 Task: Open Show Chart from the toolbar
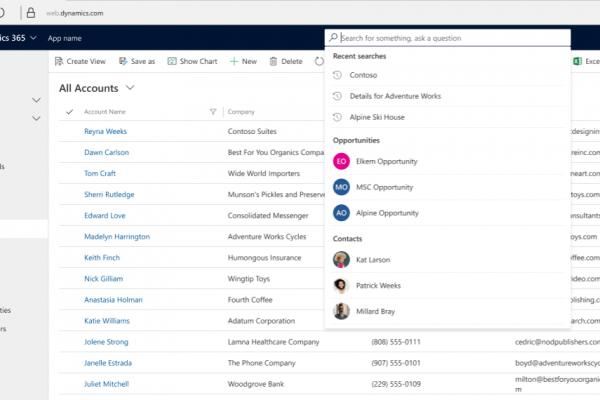point(171,61)
